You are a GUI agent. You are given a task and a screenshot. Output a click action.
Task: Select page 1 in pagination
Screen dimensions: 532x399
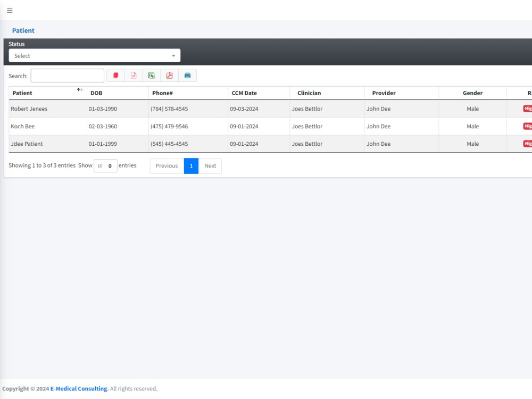pyautogui.click(x=191, y=166)
